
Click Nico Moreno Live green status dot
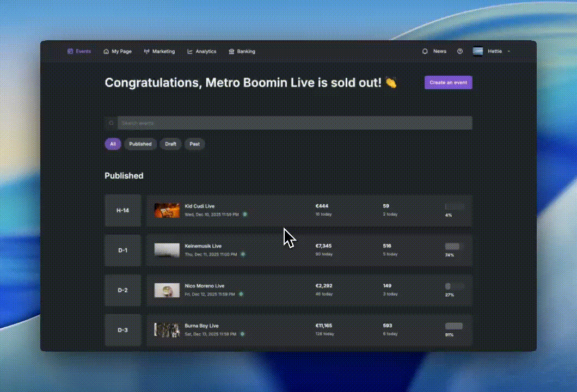coord(241,294)
